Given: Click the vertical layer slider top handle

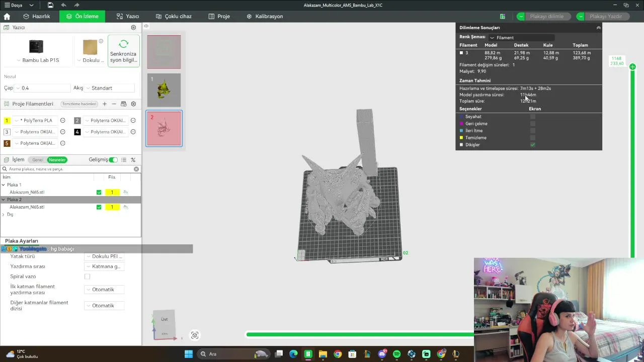Looking at the screenshot, I should pyautogui.click(x=632, y=67).
